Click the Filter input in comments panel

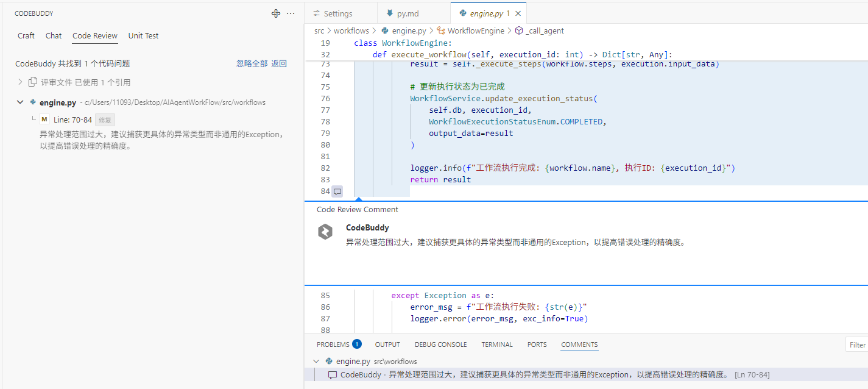click(x=857, y=345)
